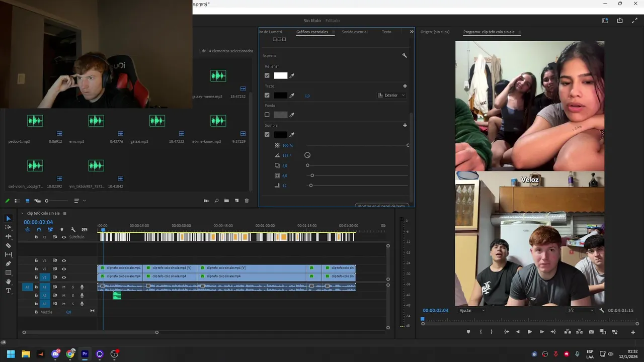Open timeline wrench display settings
Image resolution: width=644 pixels, height=362 pixels.
coord(73,230)
